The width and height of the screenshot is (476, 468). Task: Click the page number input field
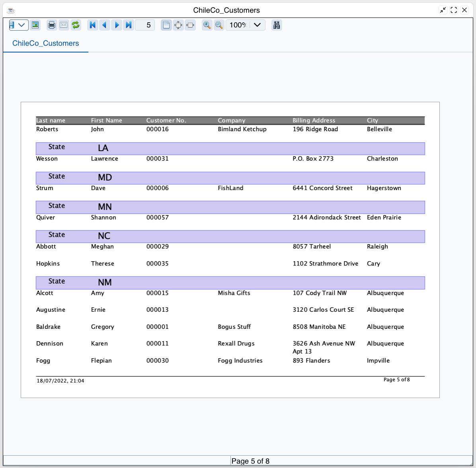click(x=145, y=25)
